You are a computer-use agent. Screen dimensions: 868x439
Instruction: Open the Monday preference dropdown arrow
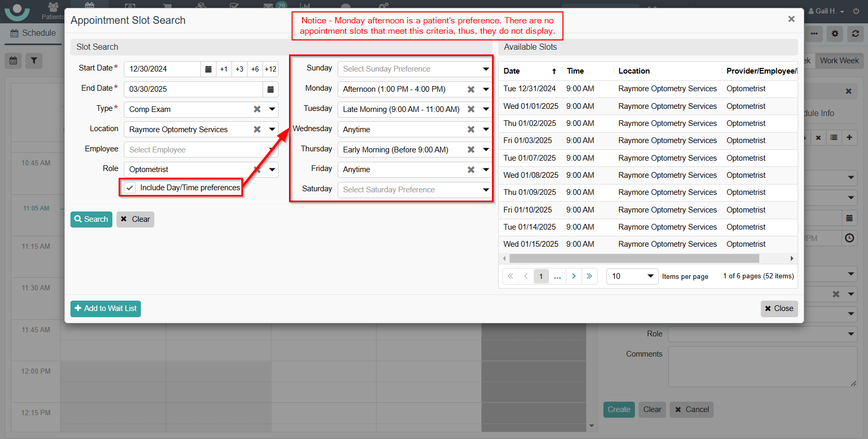[486, 89]
